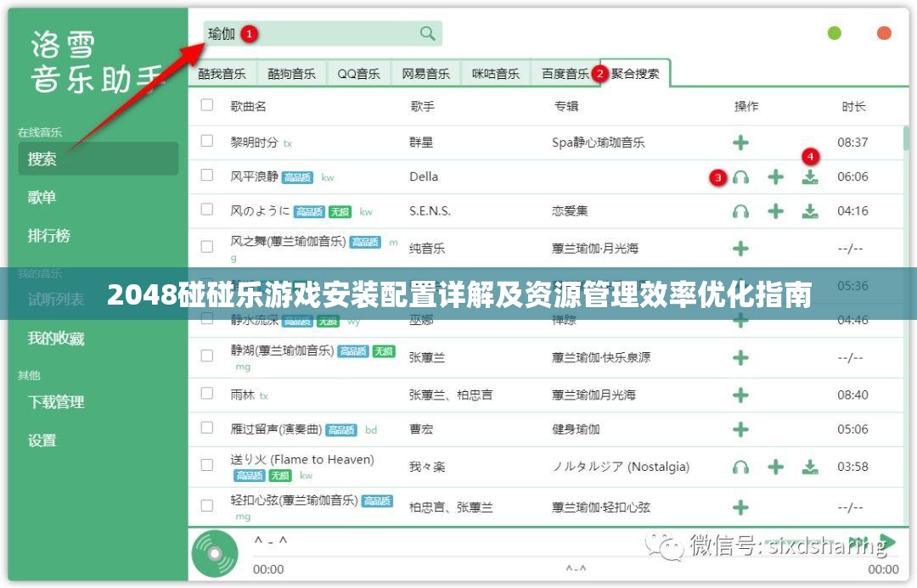The image size is (917, 588).
Task: Check the box for 雨林
Action: point(207,394)
